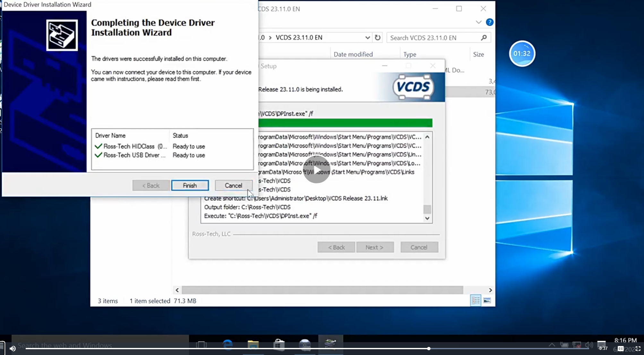Click Cancel in the VCDS Setup window

pyautogui.click(x=419, y=247)
